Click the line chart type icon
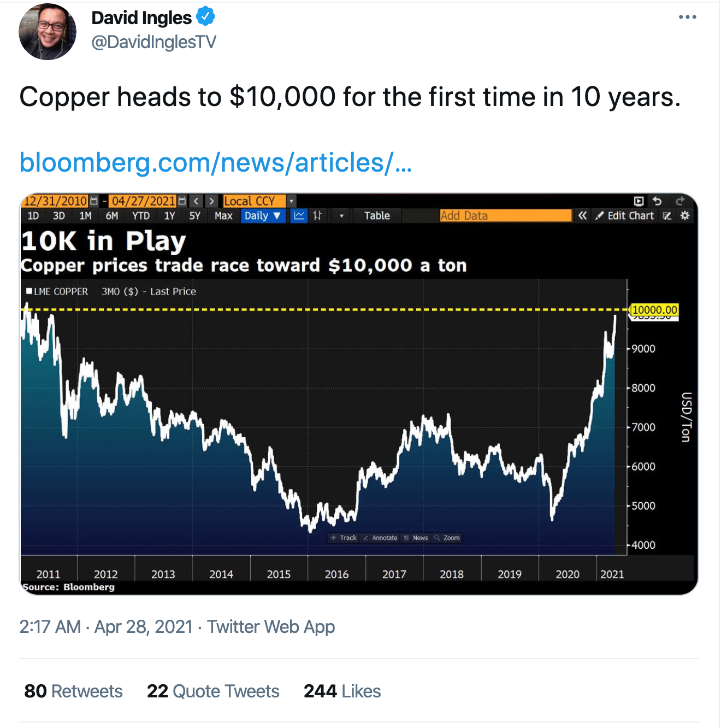The width and height of the screenshot is (721, 728). (299, 216)
